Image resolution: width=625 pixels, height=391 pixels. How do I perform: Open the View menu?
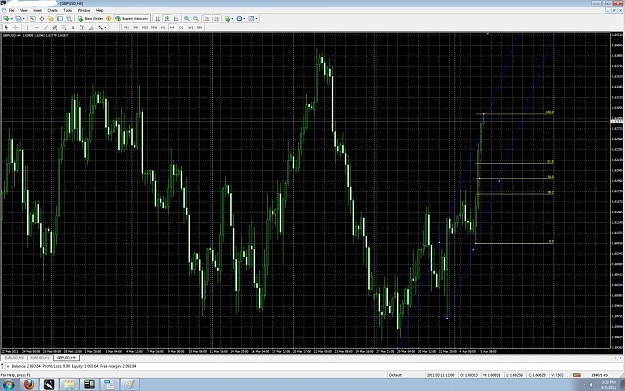pos(24,10)
